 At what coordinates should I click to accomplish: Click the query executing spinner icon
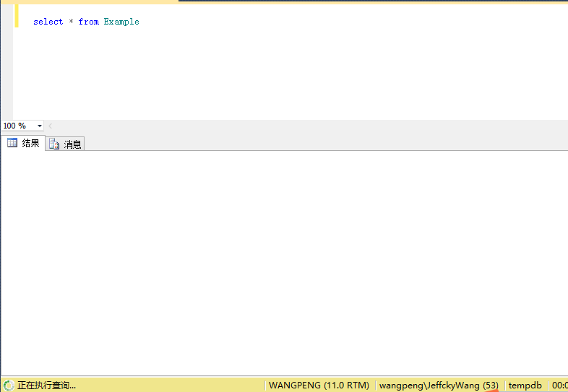(x=9, y=386)
